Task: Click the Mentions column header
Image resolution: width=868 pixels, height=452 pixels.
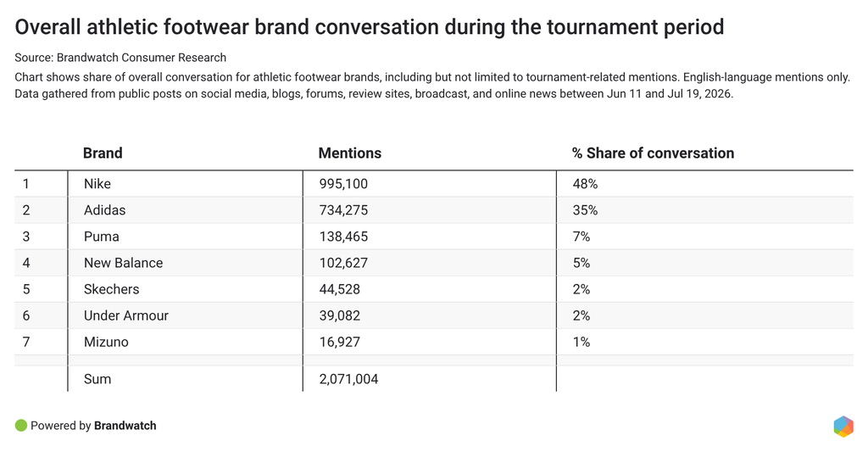Action: coord(350,153)
